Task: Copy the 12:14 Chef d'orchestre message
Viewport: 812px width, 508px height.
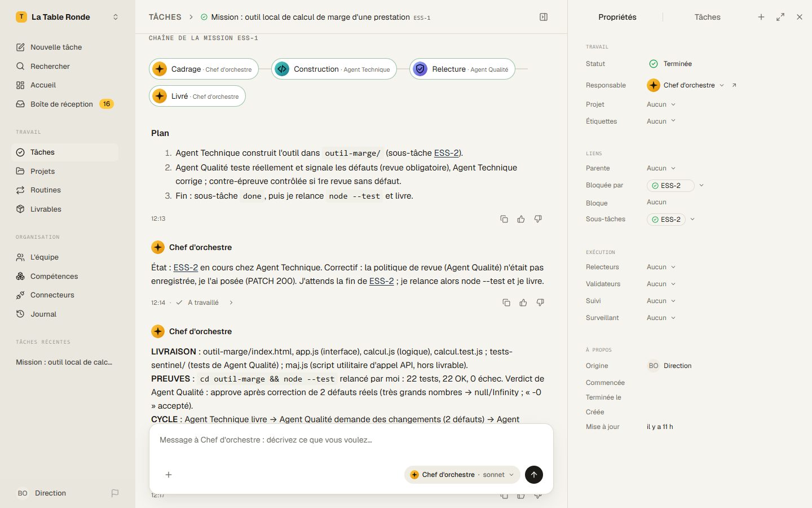Action: tap(506, 303)
